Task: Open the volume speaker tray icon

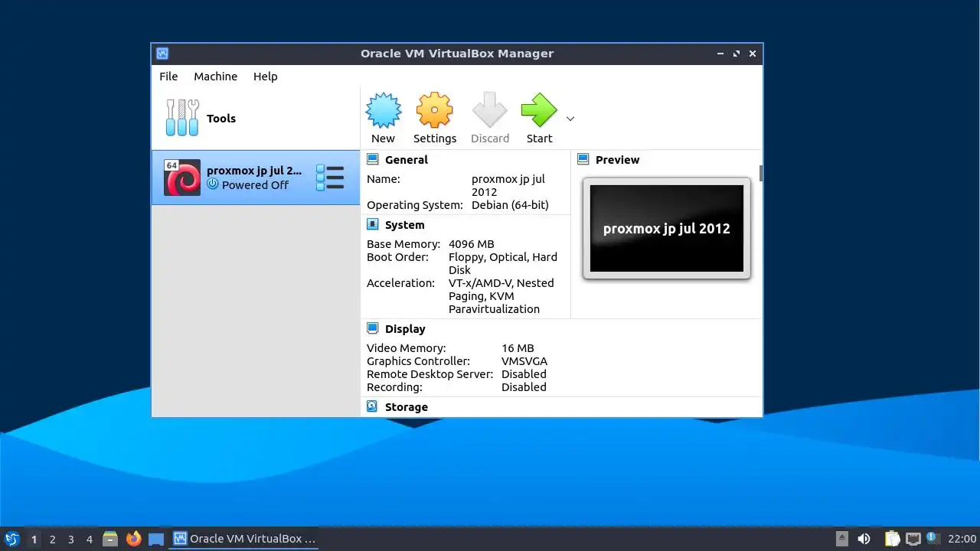Action: [864, 539]
